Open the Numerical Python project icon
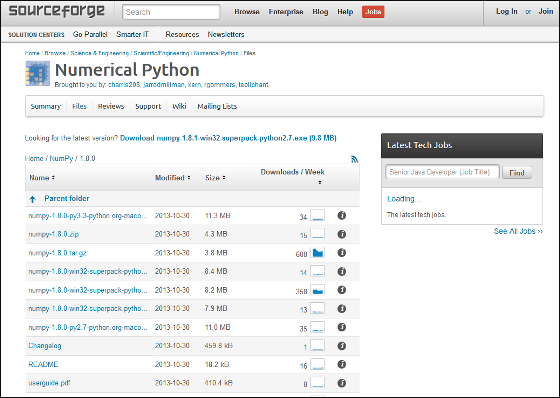This screenshot has height=398, width=560. [x=38, y=74]
